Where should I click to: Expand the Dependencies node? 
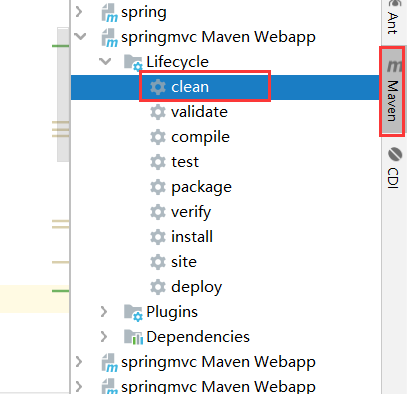tap(104, 337)
